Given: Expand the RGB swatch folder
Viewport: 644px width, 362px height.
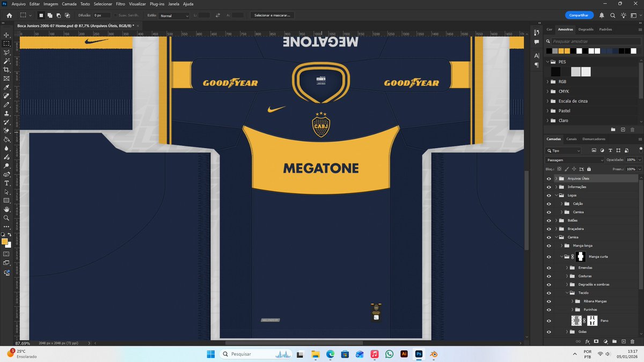Looking at the screenshot, I should click(548, 82).
